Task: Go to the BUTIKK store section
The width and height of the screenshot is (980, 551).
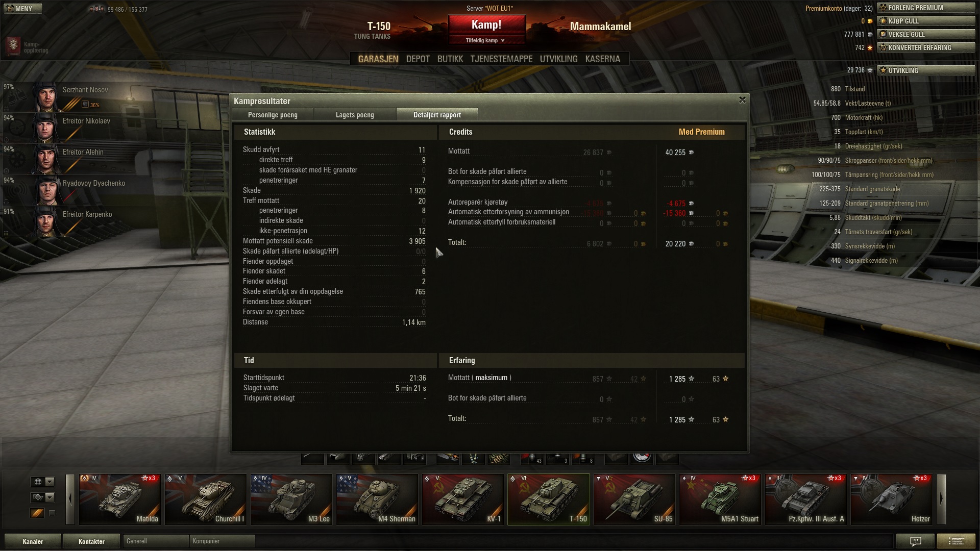Action: pyautogui.click(x=450, y=59)
